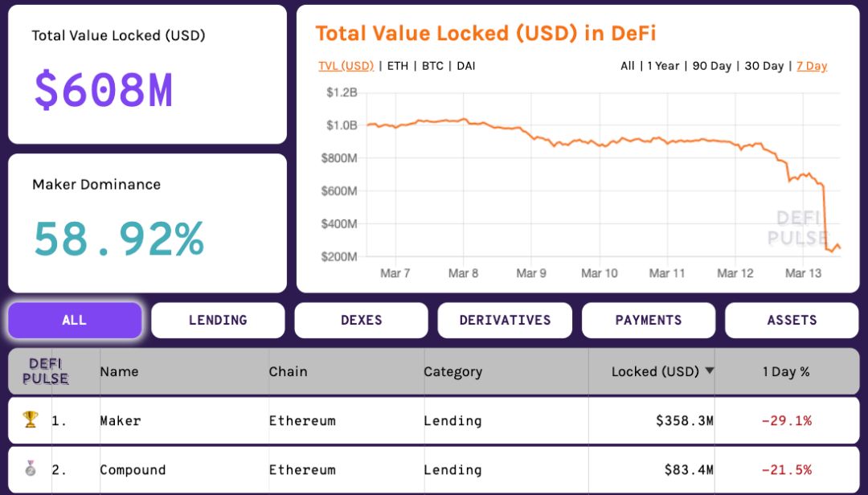Click the silver medal icon beside Compound
868x495 pixels.
click(30, 468)
